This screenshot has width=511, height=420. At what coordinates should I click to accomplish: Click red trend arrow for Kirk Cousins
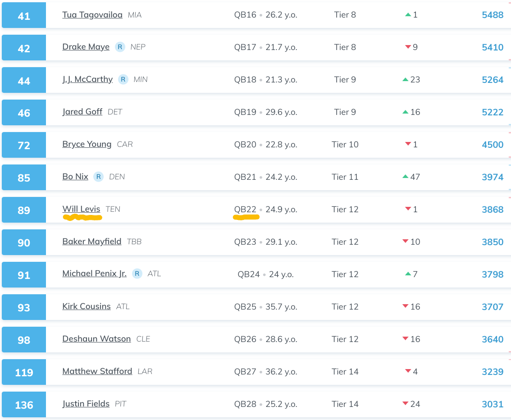click(406, 306)
